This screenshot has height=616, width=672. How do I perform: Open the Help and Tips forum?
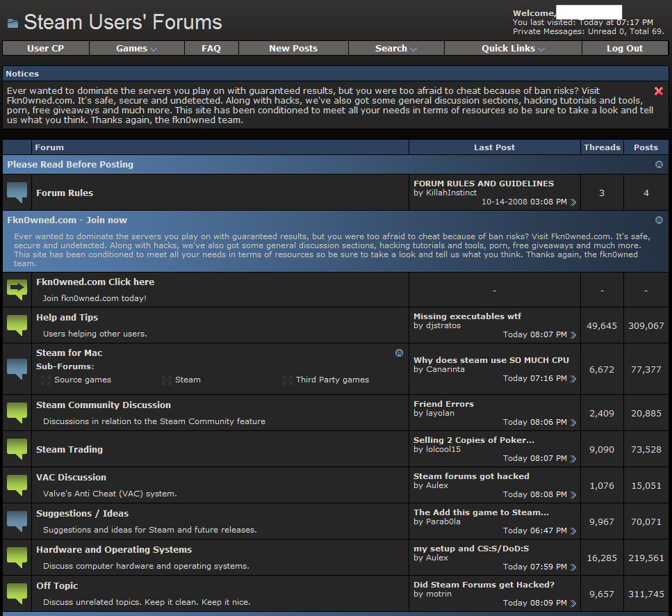(x=67, y=317)
